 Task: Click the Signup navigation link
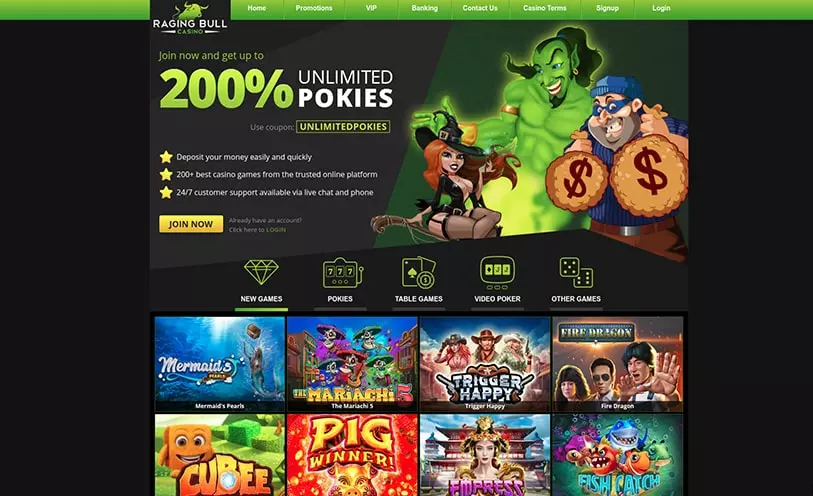pos(607,8)
